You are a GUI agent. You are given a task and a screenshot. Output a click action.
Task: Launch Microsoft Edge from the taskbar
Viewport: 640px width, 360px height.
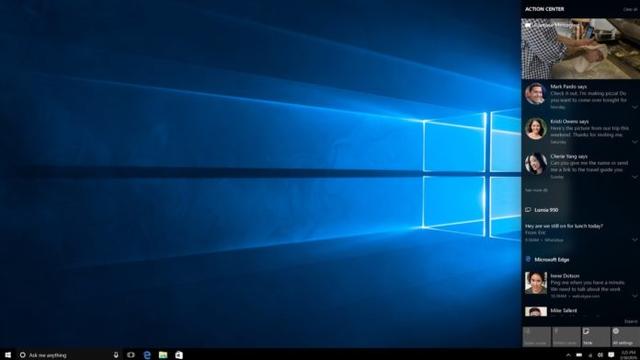147,355
